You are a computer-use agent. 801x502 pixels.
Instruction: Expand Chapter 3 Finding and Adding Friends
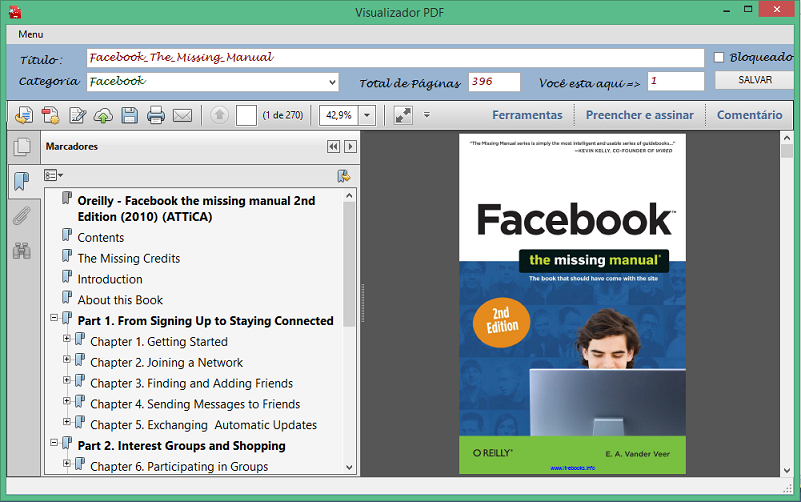click(67, 380)
